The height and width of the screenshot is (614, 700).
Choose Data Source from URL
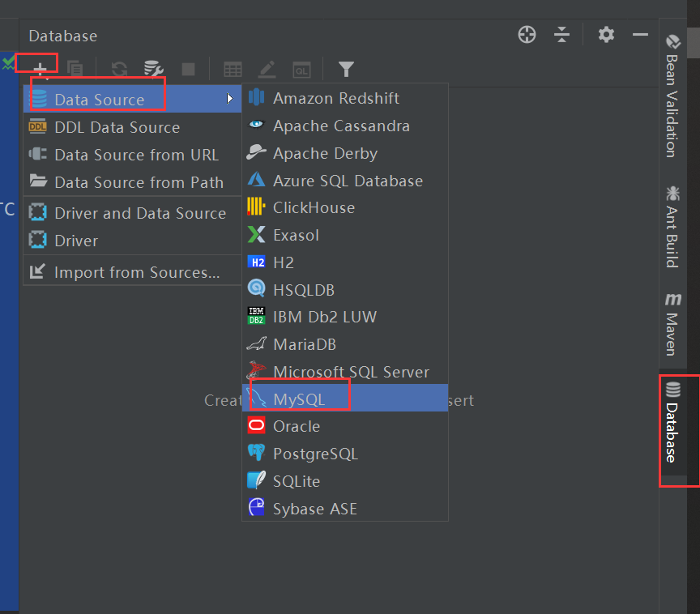132,155
